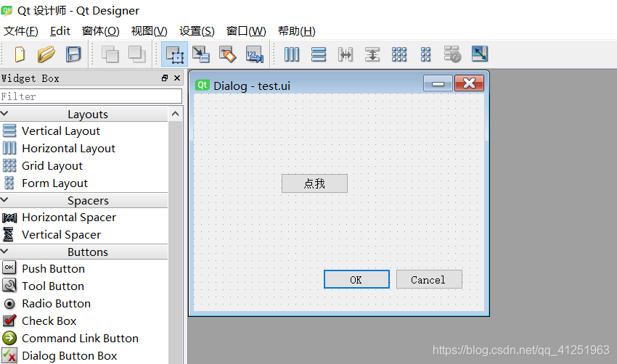Click the 点我 button in the dialog

[314, 183]
